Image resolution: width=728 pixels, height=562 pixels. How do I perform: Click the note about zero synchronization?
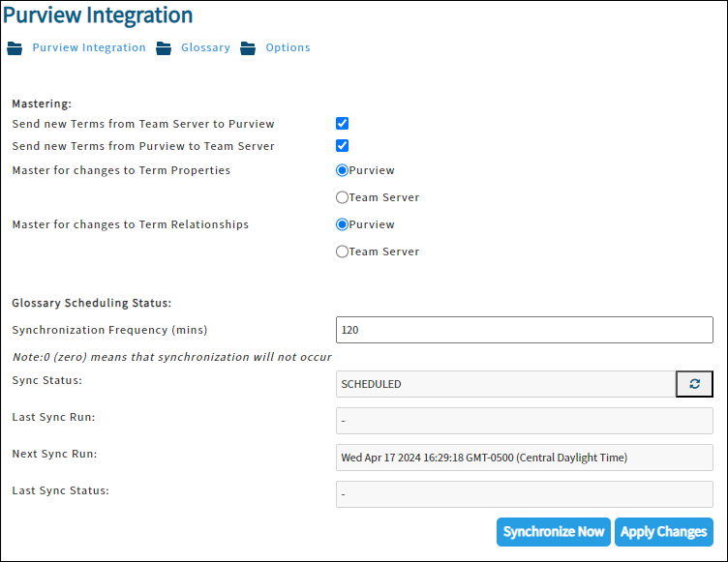pos(171,357)
